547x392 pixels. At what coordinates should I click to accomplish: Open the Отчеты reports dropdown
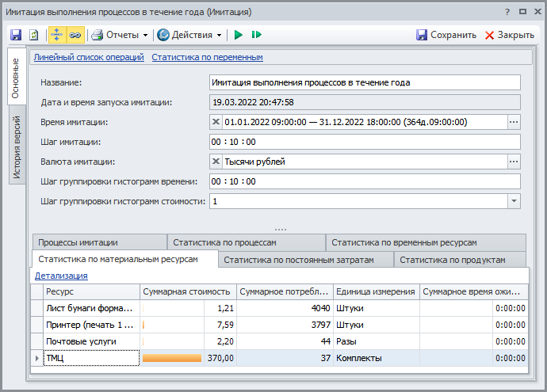[x=120, y=35]
